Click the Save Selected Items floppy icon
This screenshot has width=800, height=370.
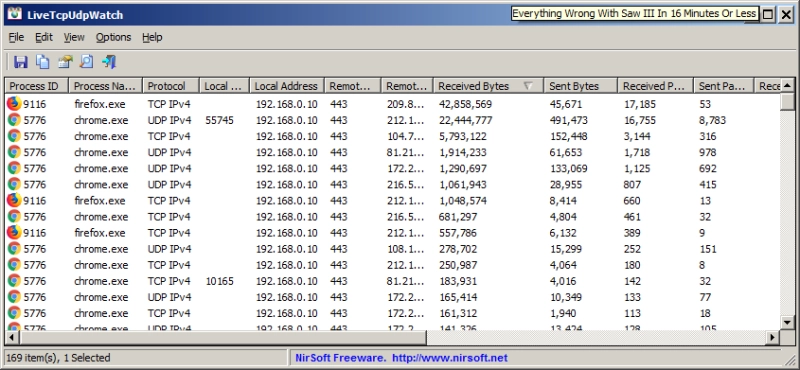[x=21, y=62]
